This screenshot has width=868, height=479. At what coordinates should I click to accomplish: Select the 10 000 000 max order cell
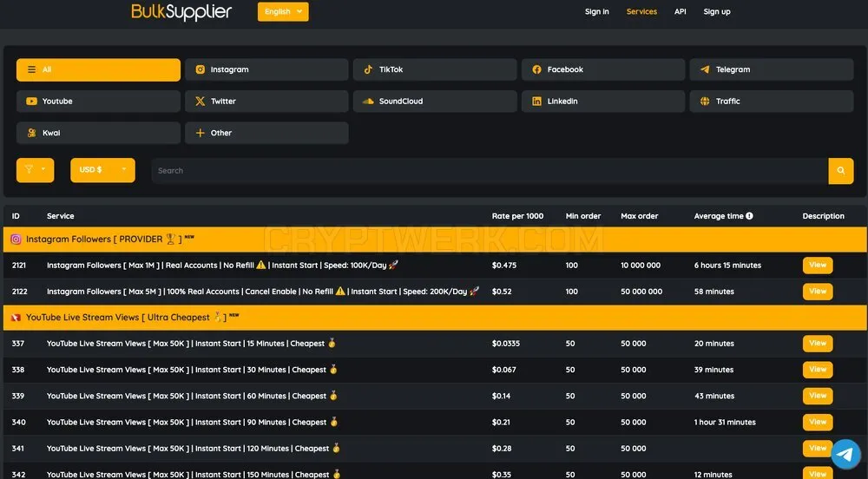click(x=641, y=266)
